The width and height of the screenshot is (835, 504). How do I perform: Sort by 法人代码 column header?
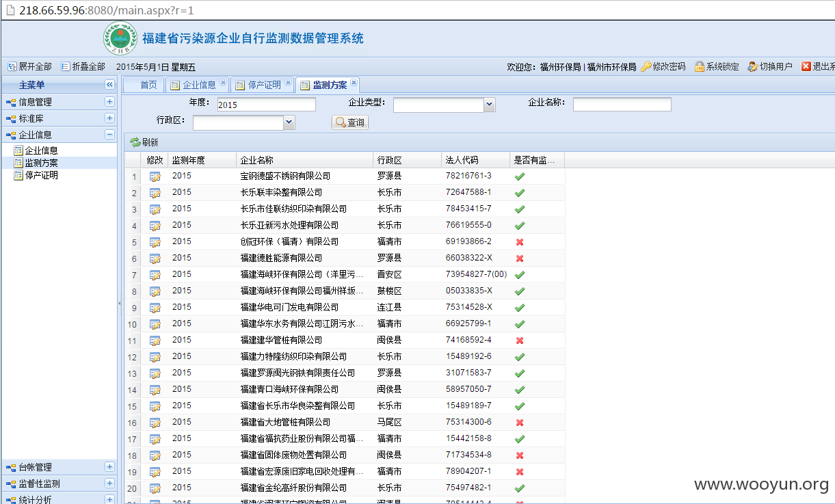tap(475, 160)
